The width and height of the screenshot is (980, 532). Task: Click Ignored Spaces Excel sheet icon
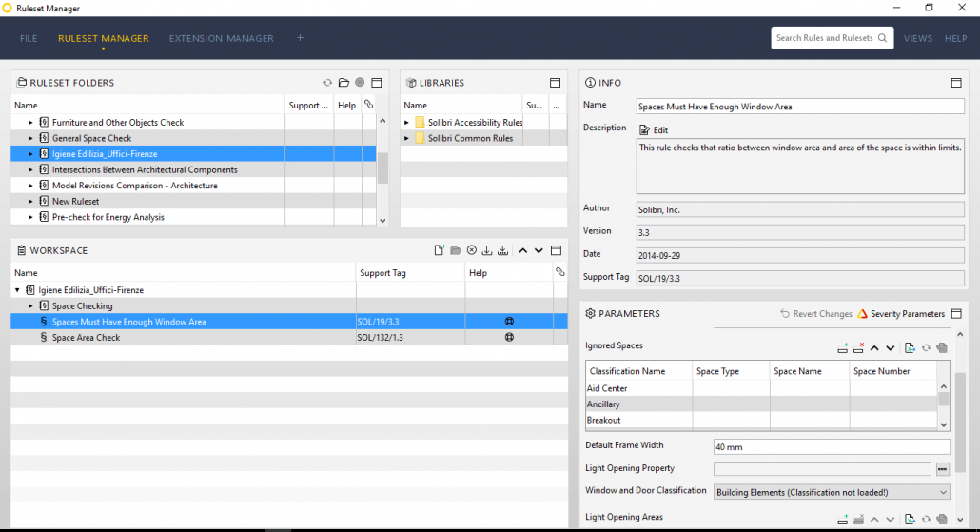pos(910,347)
